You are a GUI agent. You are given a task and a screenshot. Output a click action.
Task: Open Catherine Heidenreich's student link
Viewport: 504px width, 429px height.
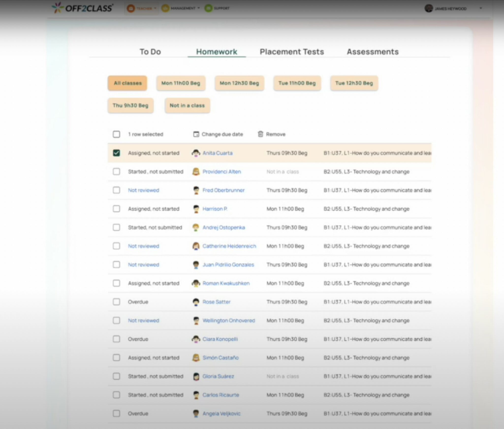tap(229, 246)
